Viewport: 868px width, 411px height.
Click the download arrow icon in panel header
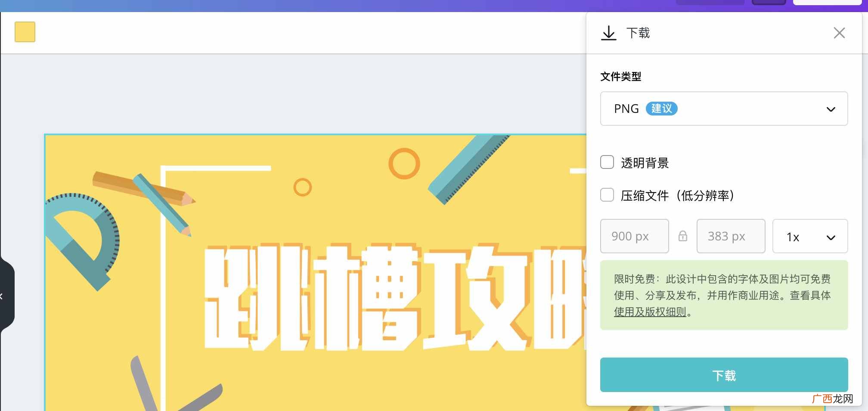(x=608, y=33)
